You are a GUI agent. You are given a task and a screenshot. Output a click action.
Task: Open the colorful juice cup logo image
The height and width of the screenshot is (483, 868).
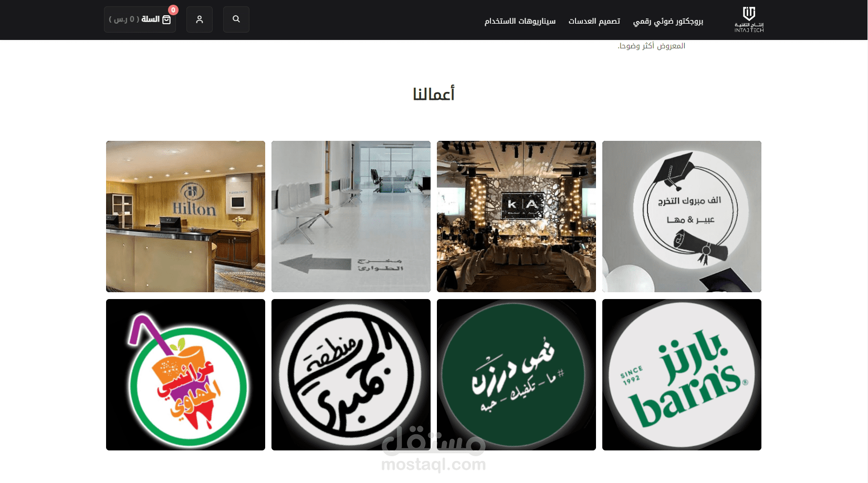coord(185,375)
